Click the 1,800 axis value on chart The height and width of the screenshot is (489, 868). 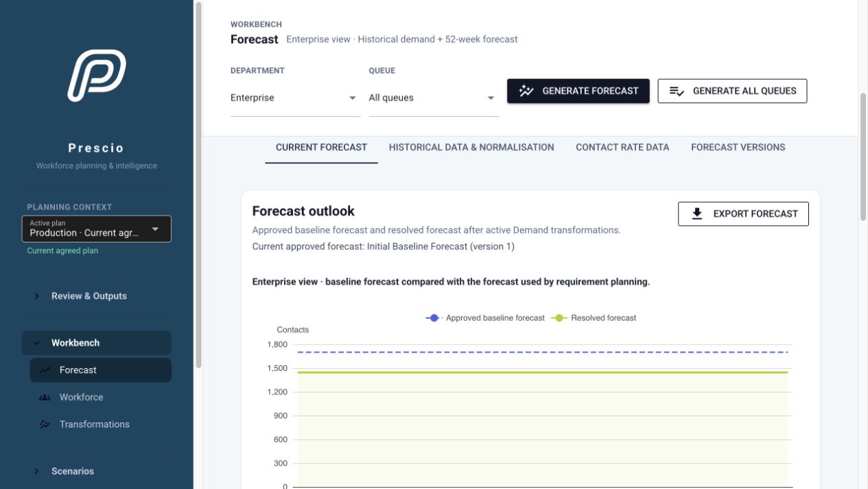[x=277, y=345]
